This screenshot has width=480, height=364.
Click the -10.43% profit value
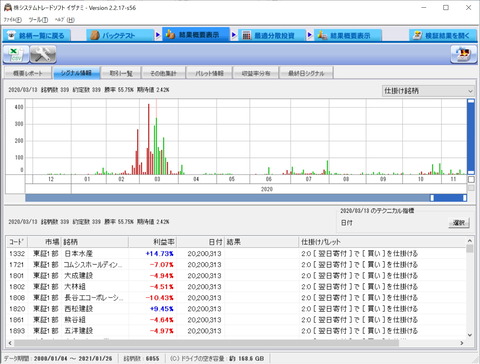[159, 298]
